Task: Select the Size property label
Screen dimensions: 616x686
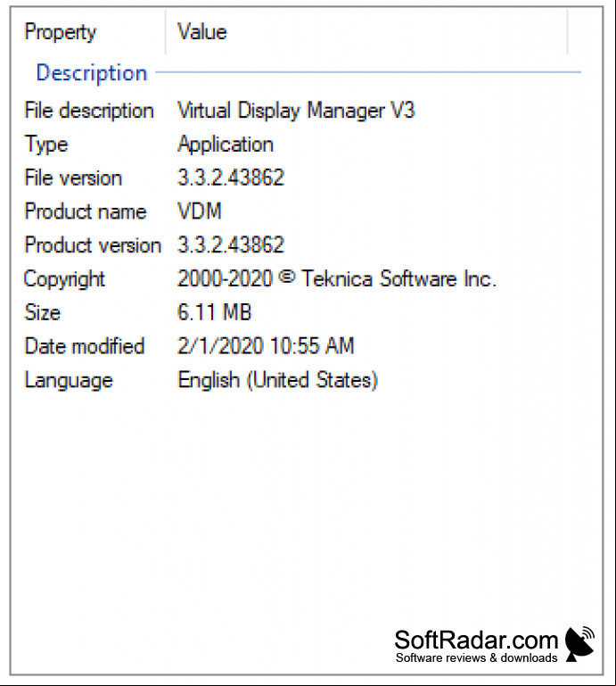Action: (42, 312)
